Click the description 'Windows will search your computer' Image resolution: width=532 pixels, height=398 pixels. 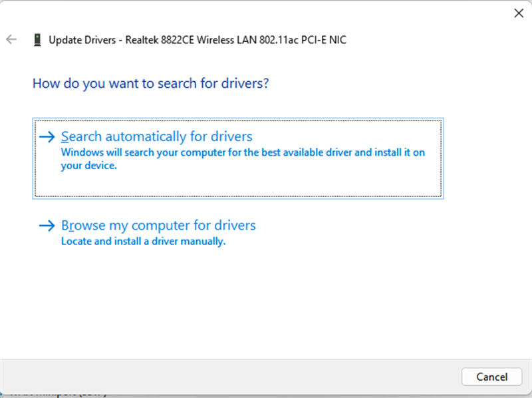243,159
